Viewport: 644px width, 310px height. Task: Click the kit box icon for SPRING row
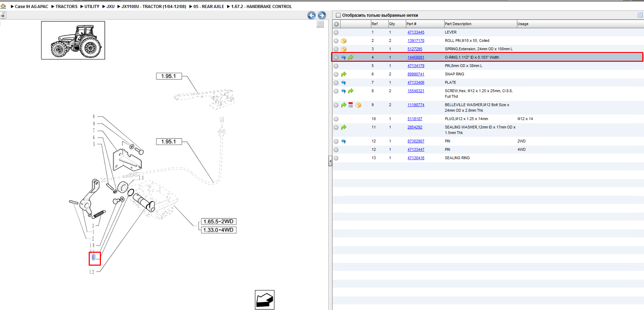click(344, 49)
